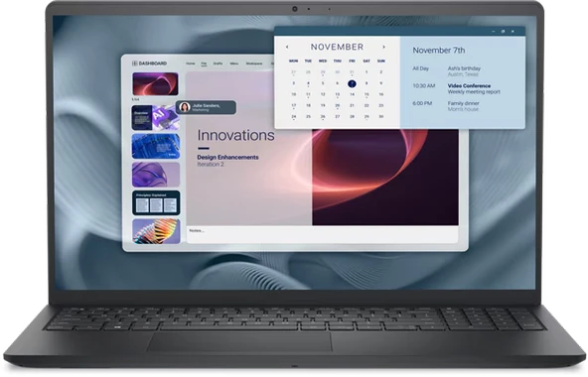The width and height of the screenshot is (588, 377).
Task: Open the Home tab in Dashboard
Action: (191, 63)
